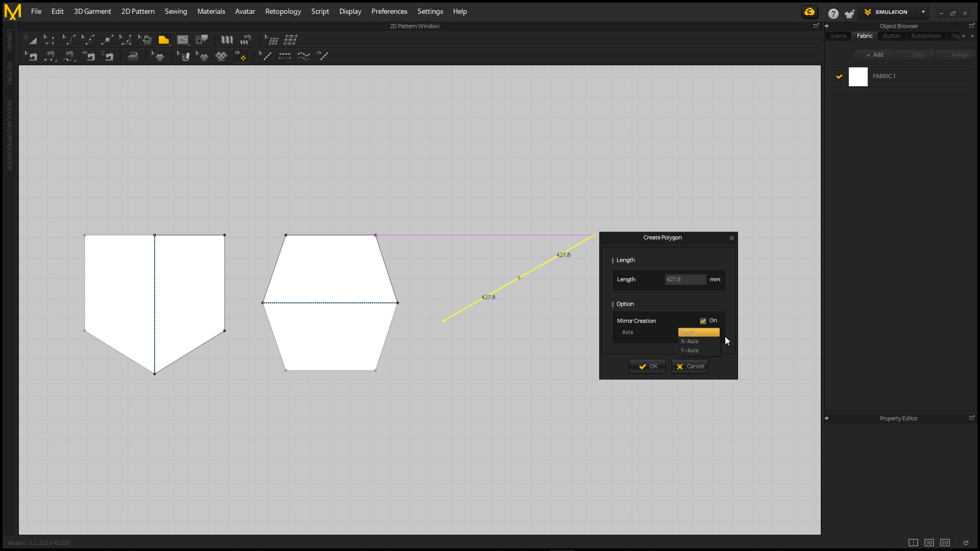The width and height of the screenshot is (980, 551).
Task: Click the FABRIC 1 color swatch
Action: click(x=858, y=76)
